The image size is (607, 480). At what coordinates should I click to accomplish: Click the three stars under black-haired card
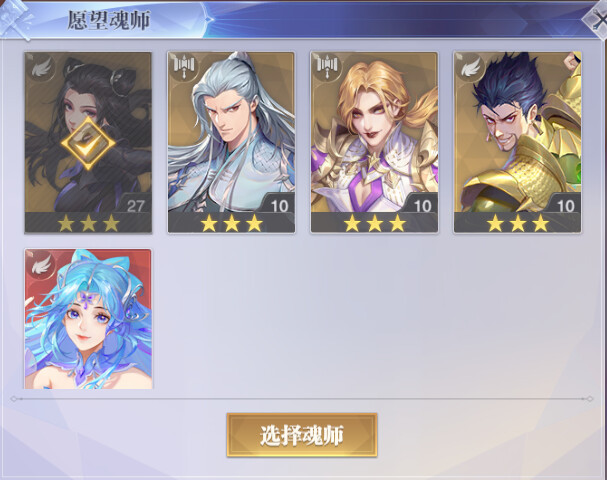(88, 224)
